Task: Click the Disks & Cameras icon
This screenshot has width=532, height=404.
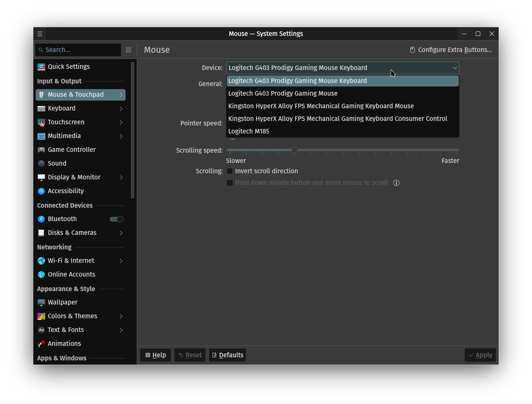Action: coord(41,233)
